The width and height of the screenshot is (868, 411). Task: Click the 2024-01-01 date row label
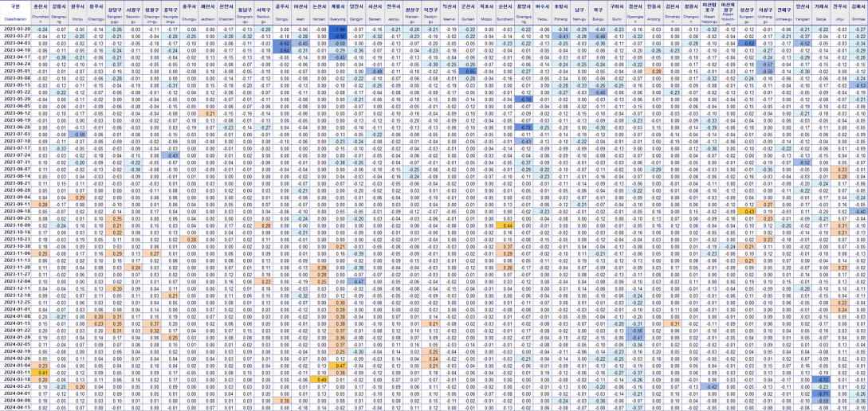pos(15,309)
